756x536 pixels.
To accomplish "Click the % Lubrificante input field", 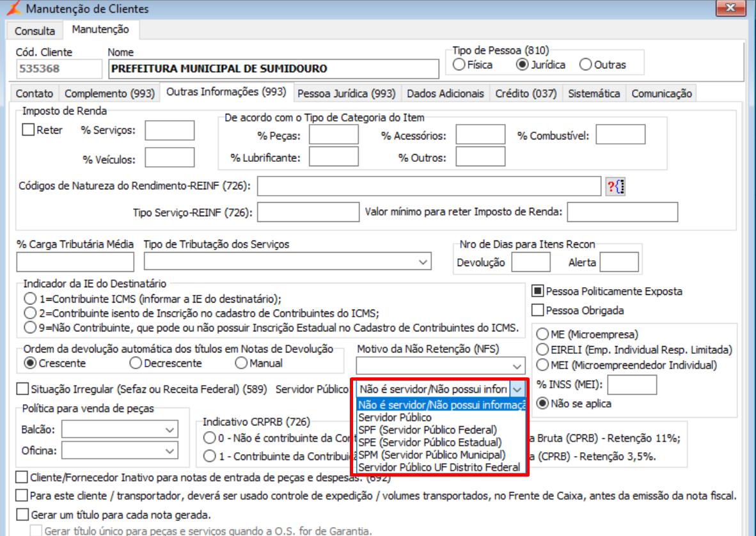I will coord(334,157).
